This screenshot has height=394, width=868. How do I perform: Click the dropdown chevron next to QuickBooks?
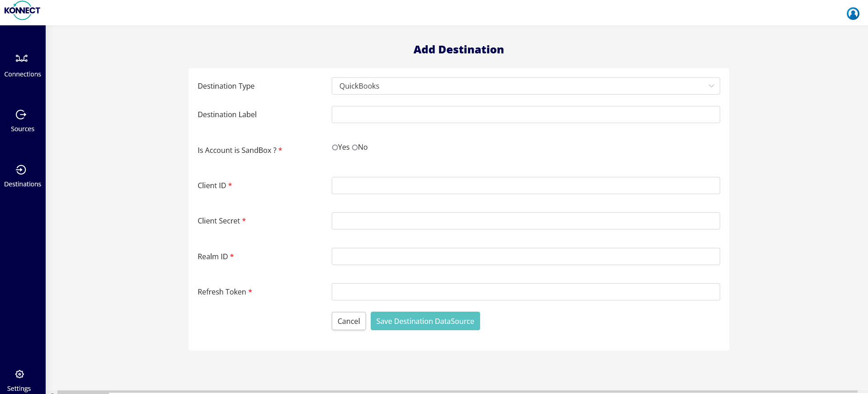(711, 86)
